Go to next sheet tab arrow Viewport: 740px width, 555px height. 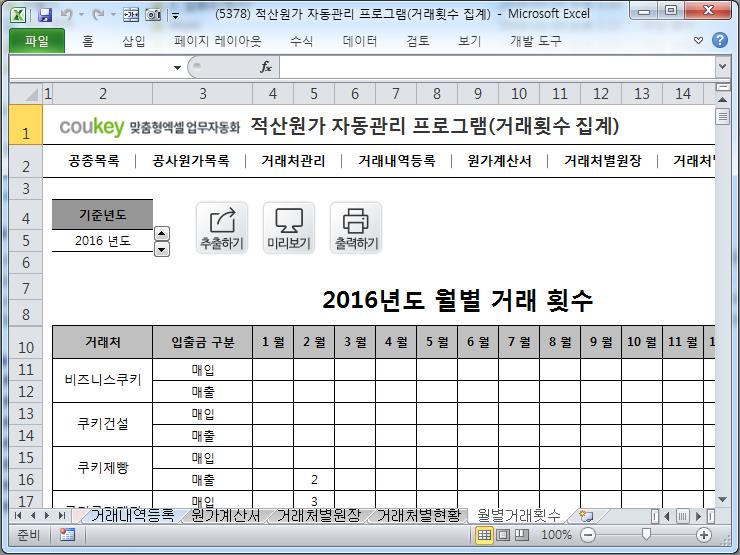click(47, 515)
